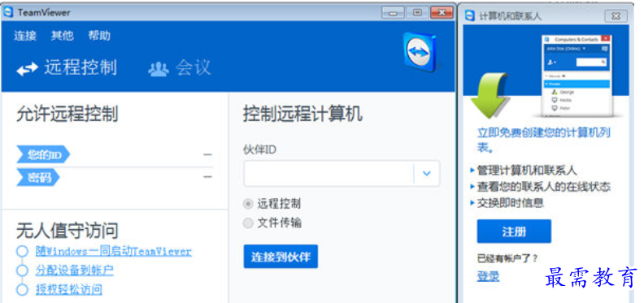Click the 登录 link in contacts window

tap(488, 276)
